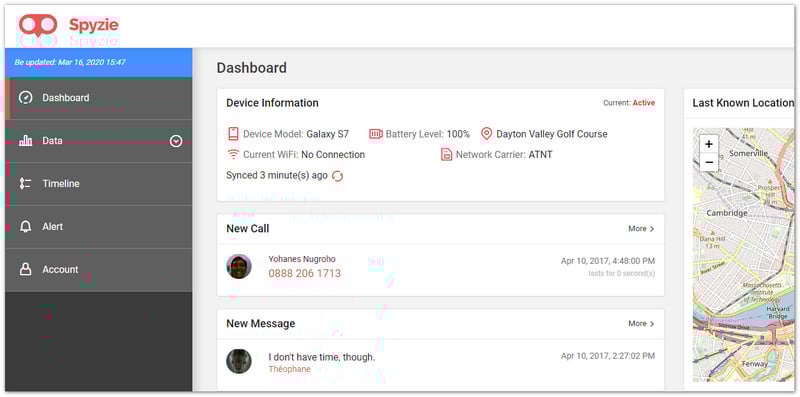Click the Alert bell icon
The height and width of the screenshot is (397, 800).
26,227
